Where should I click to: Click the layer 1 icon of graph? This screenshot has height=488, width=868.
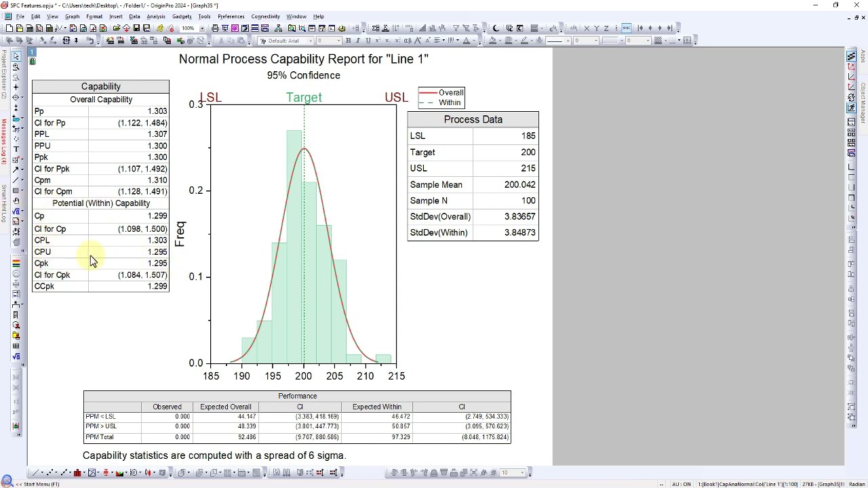32,52
